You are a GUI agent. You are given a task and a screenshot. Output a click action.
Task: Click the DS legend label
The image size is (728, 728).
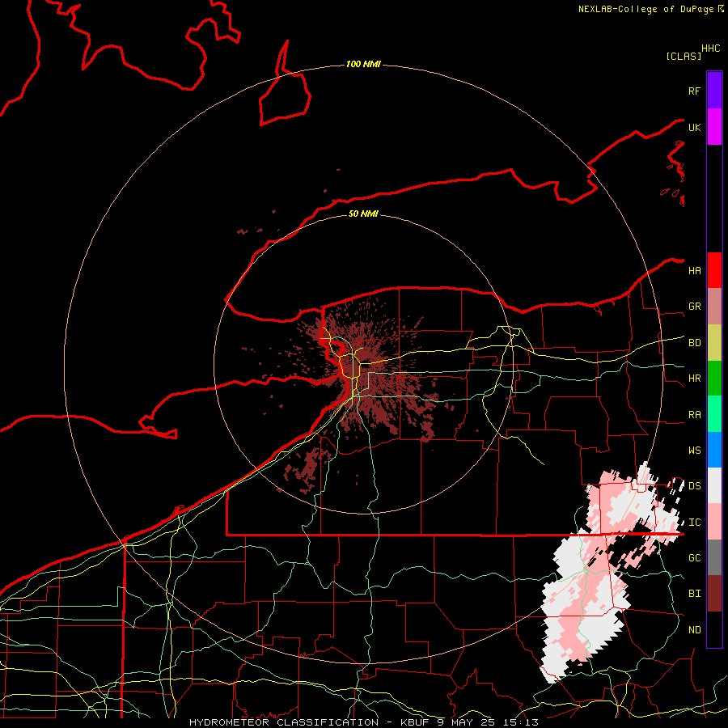click(694, 486)
